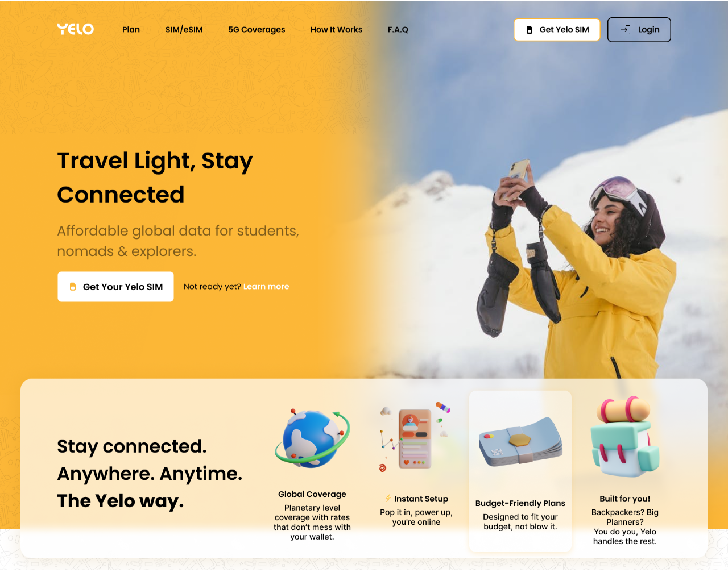This screenshot has width=728, height=570.
Task: Follow the Learn more link
Action: [x=266, y=286]
